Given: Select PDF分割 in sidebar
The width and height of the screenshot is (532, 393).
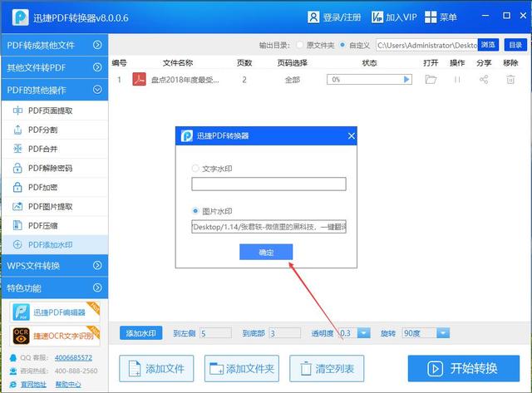Looking at the screenshot, I should tap(55, 130).
